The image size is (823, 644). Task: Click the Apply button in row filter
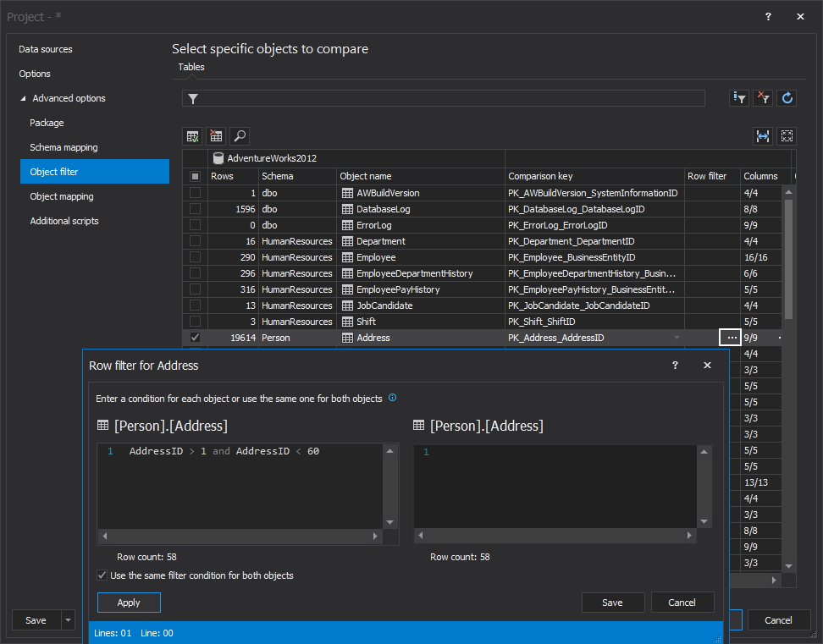(x=129, y=603)
